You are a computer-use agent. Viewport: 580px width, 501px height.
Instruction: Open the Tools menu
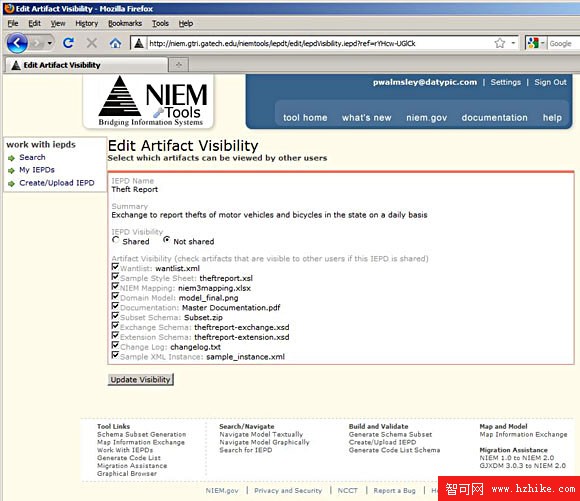pyautogui.click(x=160, y=24)
